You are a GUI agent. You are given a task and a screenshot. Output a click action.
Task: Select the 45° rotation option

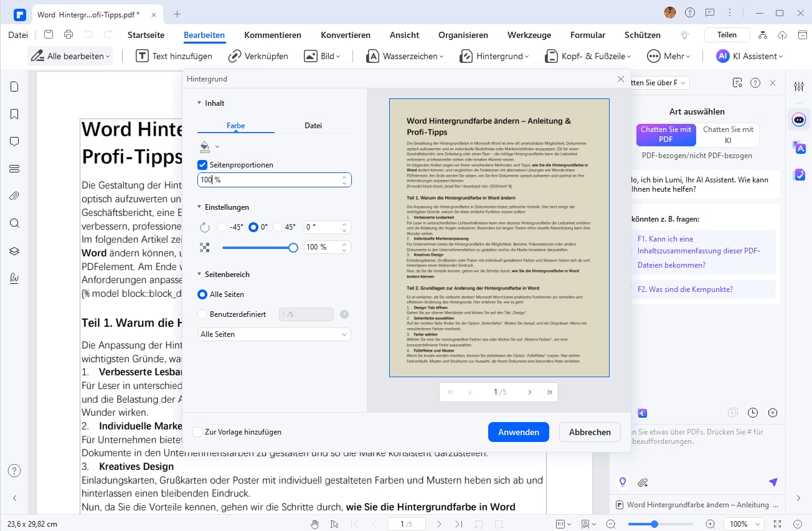pyautogui.click(x=278, y=227)
